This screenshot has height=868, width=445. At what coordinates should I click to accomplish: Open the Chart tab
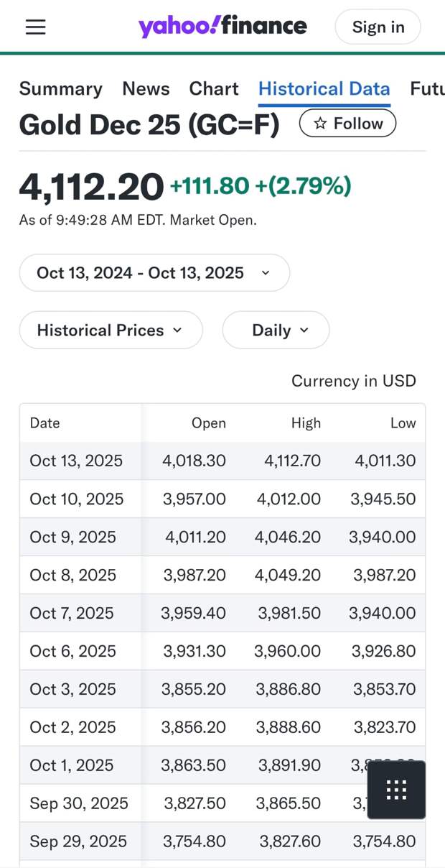point(214,89)
